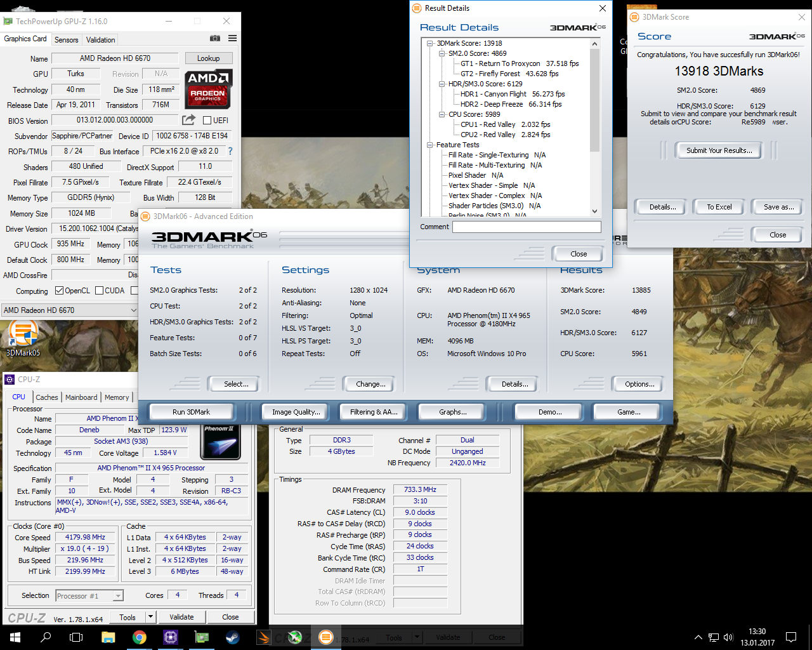The width and height of the screenshot is (812, 650).
Task: Switch to GPU-Z via its taskbar icon
Action: click(201, 637)
